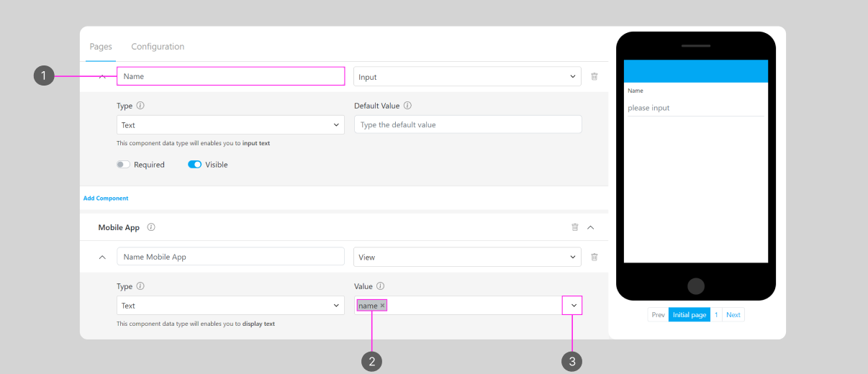
Task: Click the phone preview home button
Action: point(695,286)
